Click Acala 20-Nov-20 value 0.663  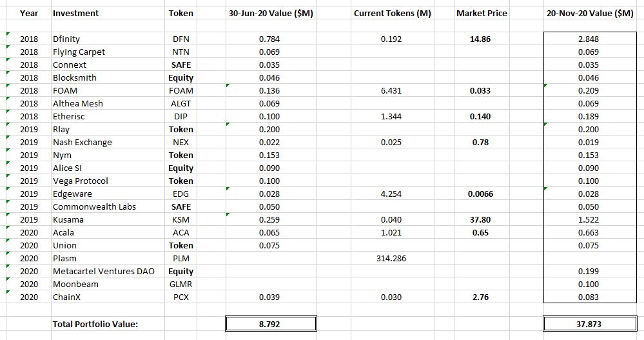point(590,232)
